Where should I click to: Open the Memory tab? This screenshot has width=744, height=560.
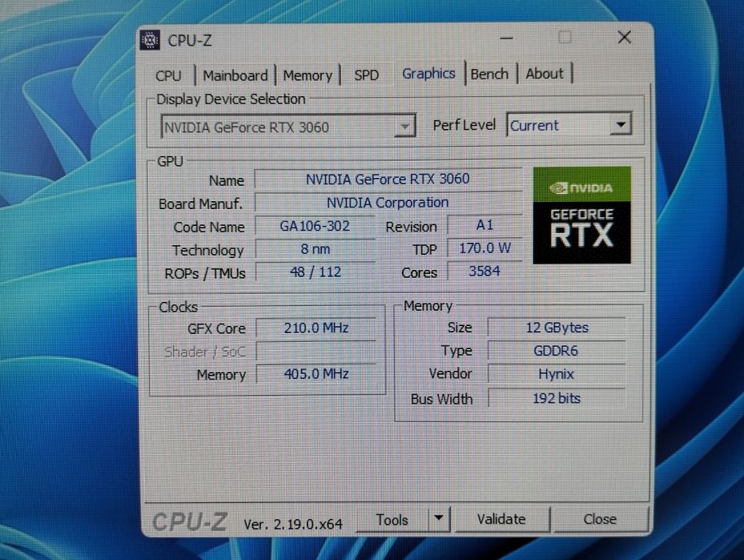point(308,75)
